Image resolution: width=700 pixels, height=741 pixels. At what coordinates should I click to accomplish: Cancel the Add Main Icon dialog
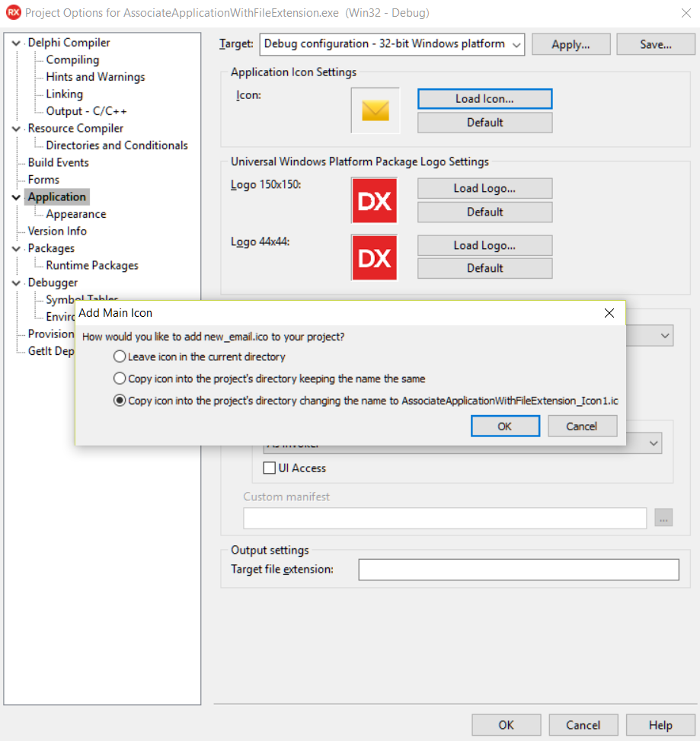(x=582, y=426)
